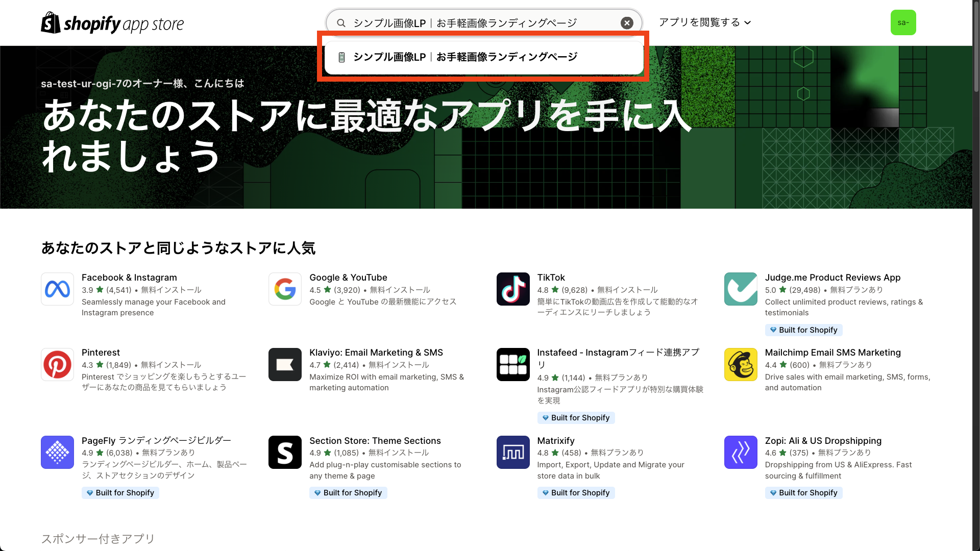The height and width of the screenshot is (551, 980).
Task: Click Judge.me's Built for Shopify badge
Action: tap(803, 330)
